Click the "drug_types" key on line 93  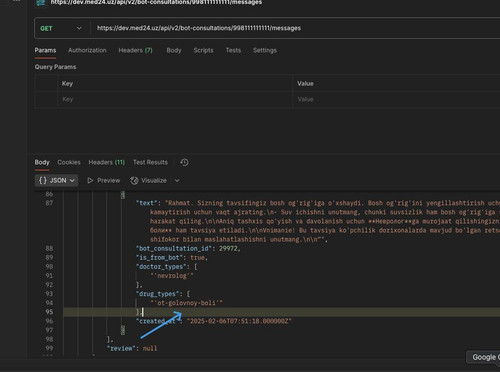click(x=159, y=294)
